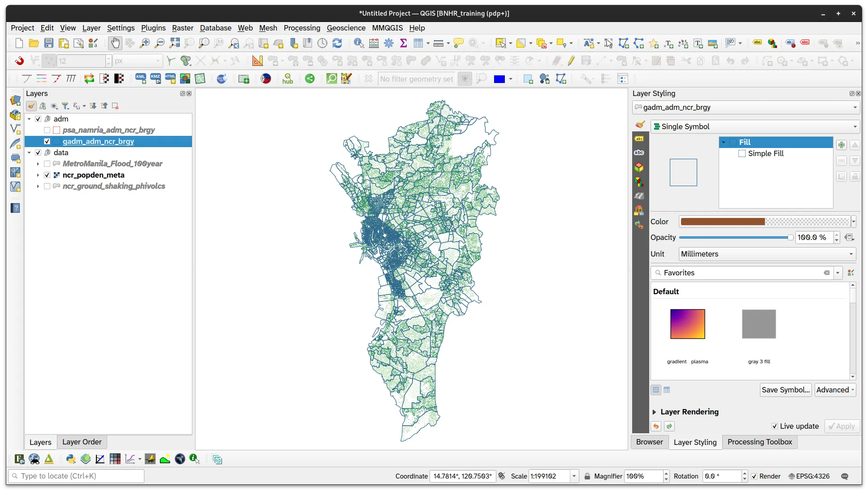Viewport: 868px width, 492px height.
Task: Click the Save Project floppy icon
Action: coord(49,43)
